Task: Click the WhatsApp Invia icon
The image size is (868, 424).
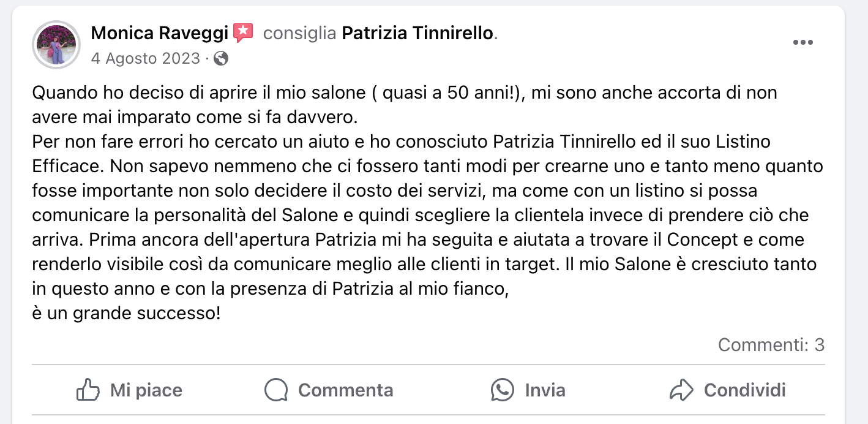Action: point(503,390)
